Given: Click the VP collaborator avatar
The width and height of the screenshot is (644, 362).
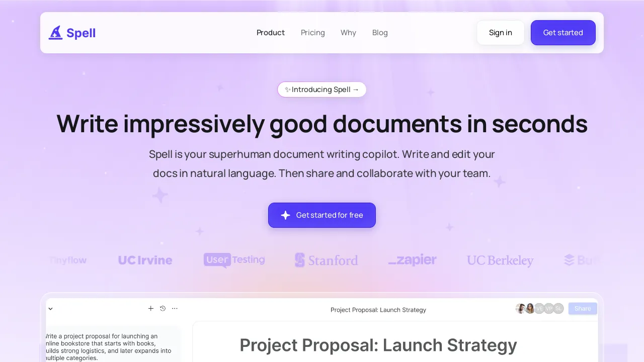Looking at the screenshot, I should (549, 309).
